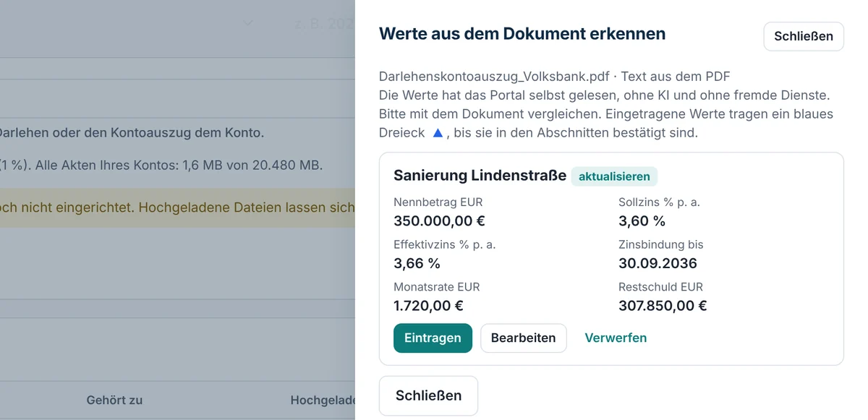
Task: Click the Schließen button below the loan card
Action: coord(428,395)
